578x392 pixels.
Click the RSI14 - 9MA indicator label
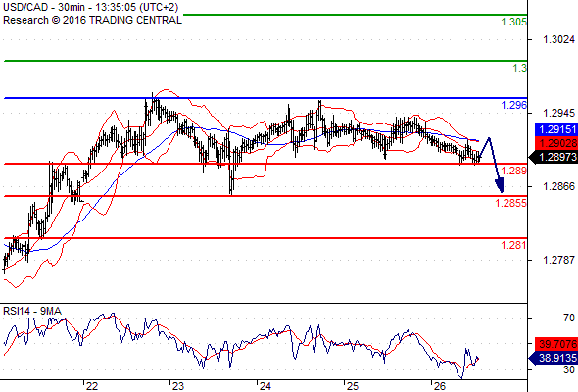[32, 312]
